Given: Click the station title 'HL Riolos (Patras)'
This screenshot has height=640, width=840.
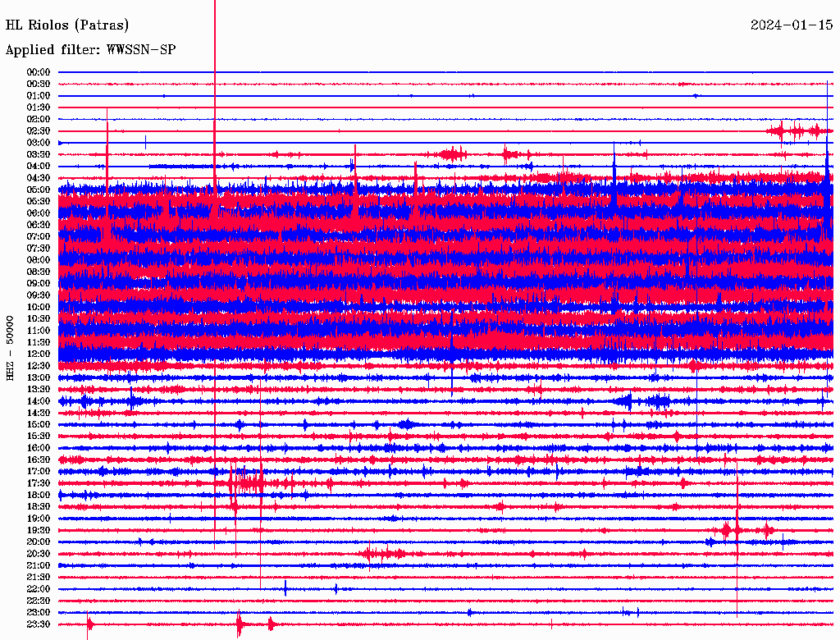Looking at the screenshot, I should coord(67,25).
